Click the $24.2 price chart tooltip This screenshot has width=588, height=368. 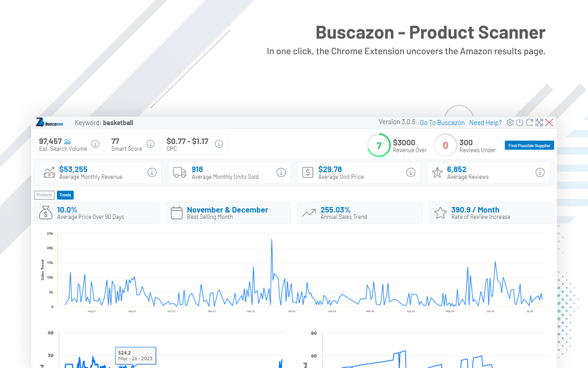coord(136,356)
